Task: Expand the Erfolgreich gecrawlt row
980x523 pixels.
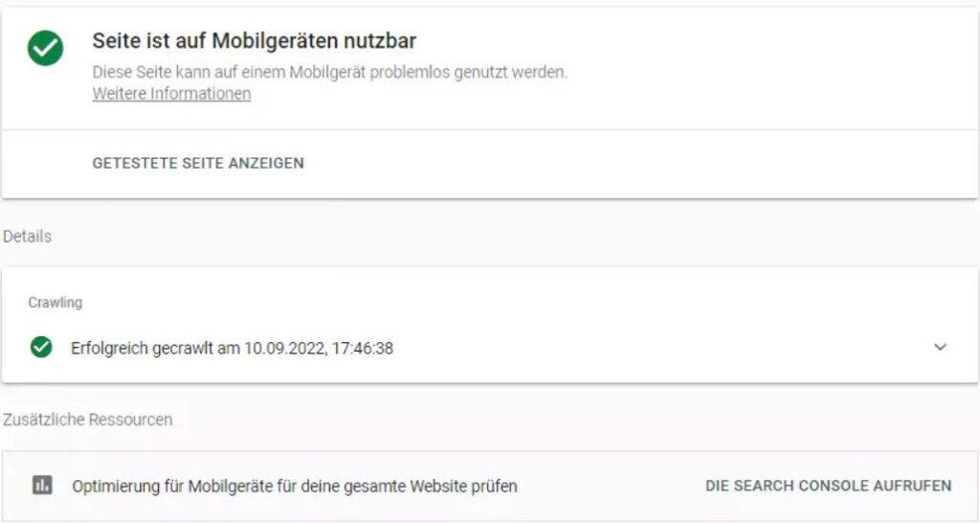Action: tap(490, 347)
